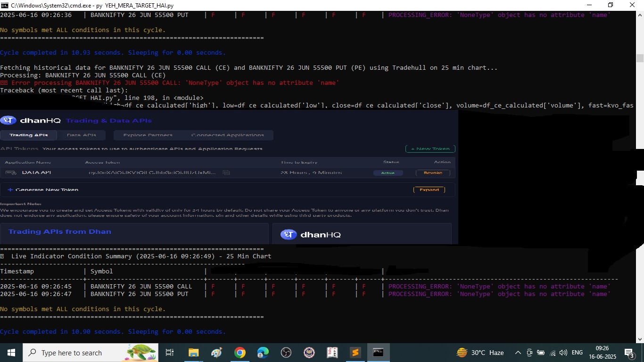
Task: Open Google Chrome from the taskbar
Action: (239, 353)
